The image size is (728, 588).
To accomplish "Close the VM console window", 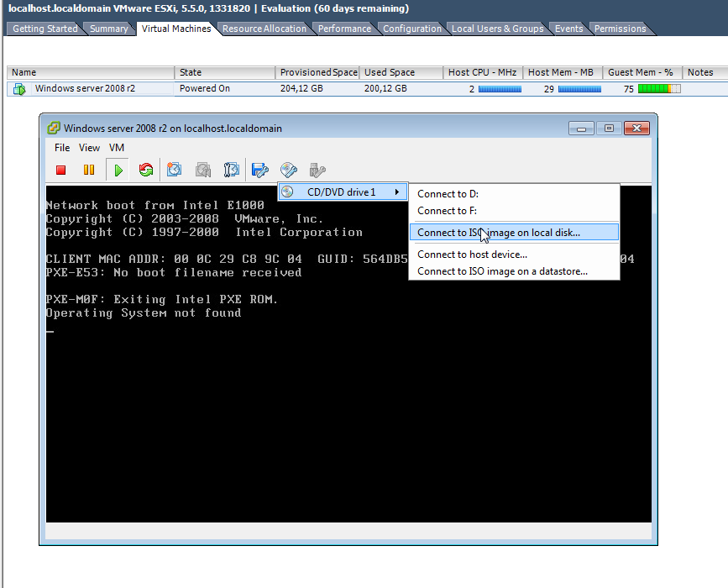I will pos(636,129).
